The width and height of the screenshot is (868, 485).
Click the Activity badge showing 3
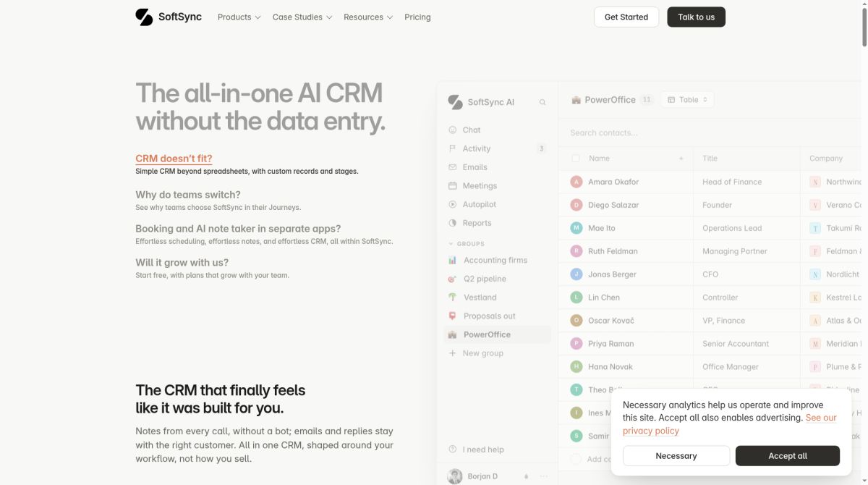(x=541, y=148)
